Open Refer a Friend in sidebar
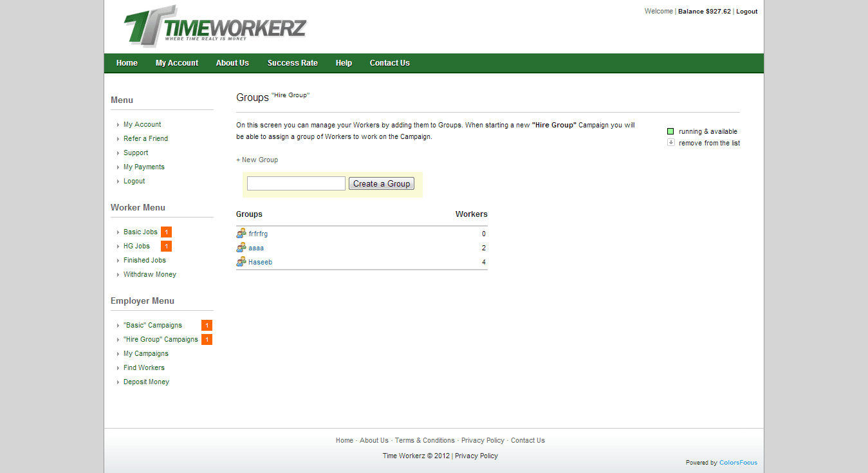868x473 pixels. tap(145, 138)
